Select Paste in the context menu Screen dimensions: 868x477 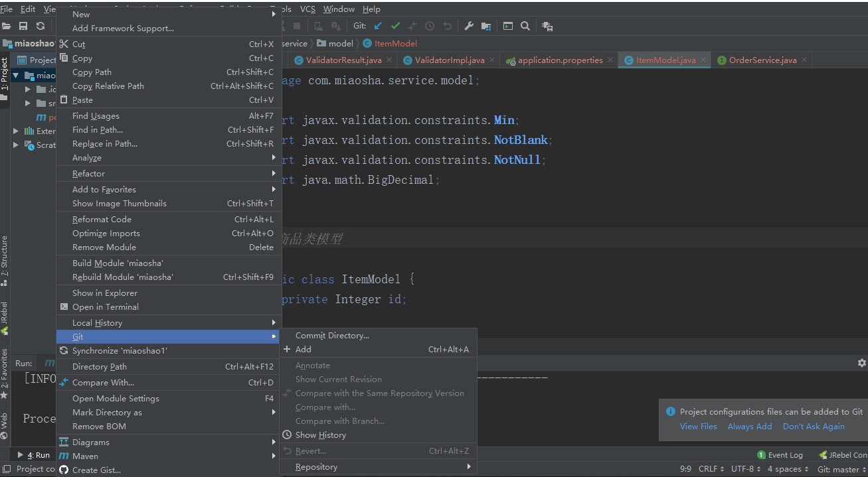pos(166,100)
